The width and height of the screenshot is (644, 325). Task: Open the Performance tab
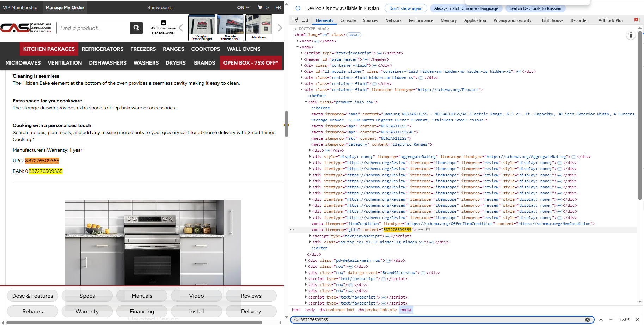421,20
